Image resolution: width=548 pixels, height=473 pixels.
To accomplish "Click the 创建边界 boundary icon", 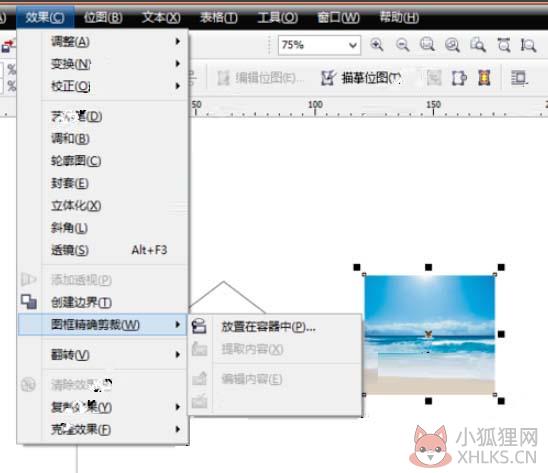I will tap(29, 302).
